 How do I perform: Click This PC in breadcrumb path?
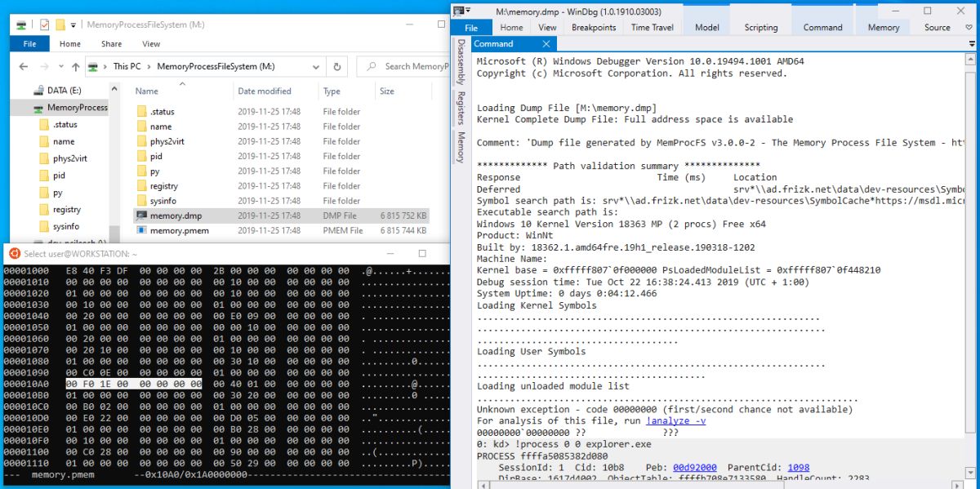point(127,67)
